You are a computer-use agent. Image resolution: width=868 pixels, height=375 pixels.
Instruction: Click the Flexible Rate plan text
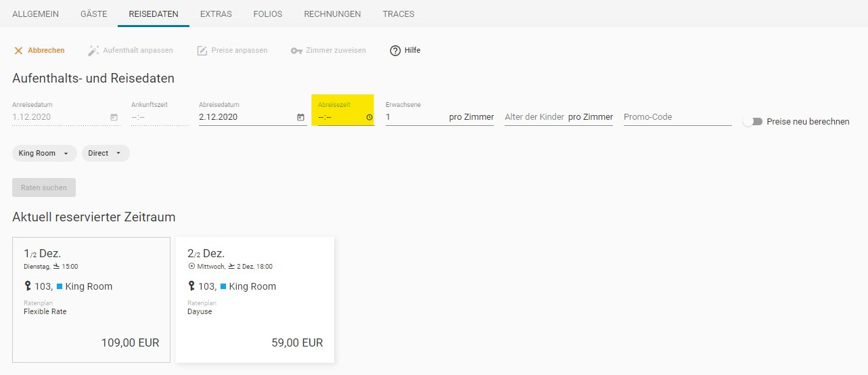[x=45, y=311]
